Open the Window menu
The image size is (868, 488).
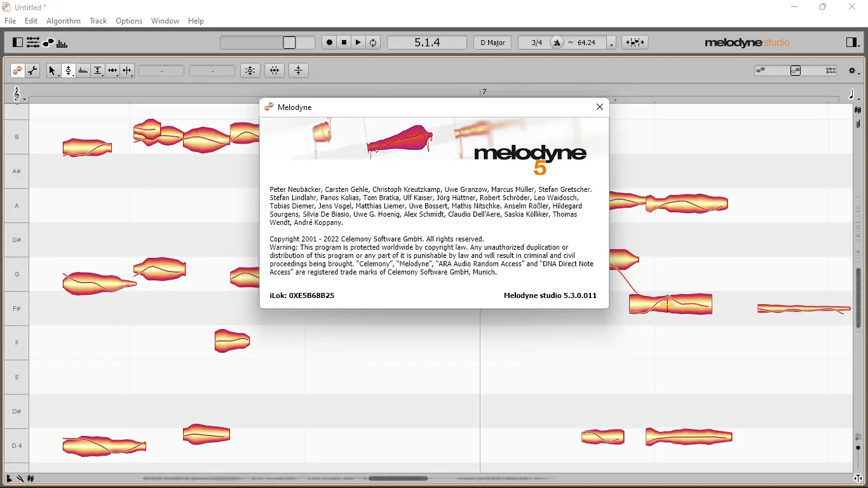(x=165, y=21)
